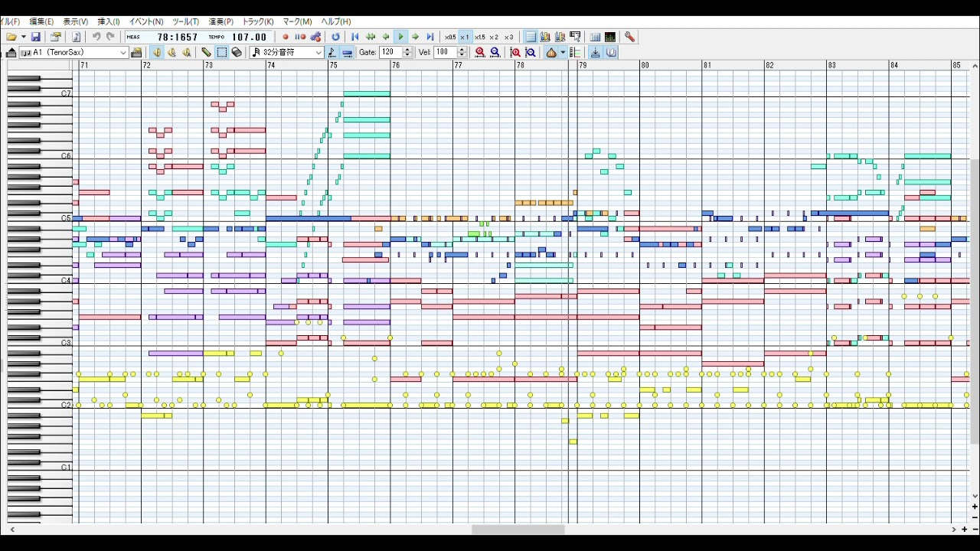Select the eraser tool
The width and height of the screenshot is (980, 551).
coord(237,52)
